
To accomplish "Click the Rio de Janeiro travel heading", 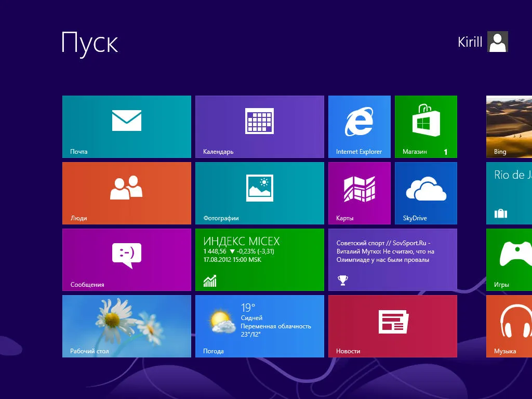I will coord(513,175).
